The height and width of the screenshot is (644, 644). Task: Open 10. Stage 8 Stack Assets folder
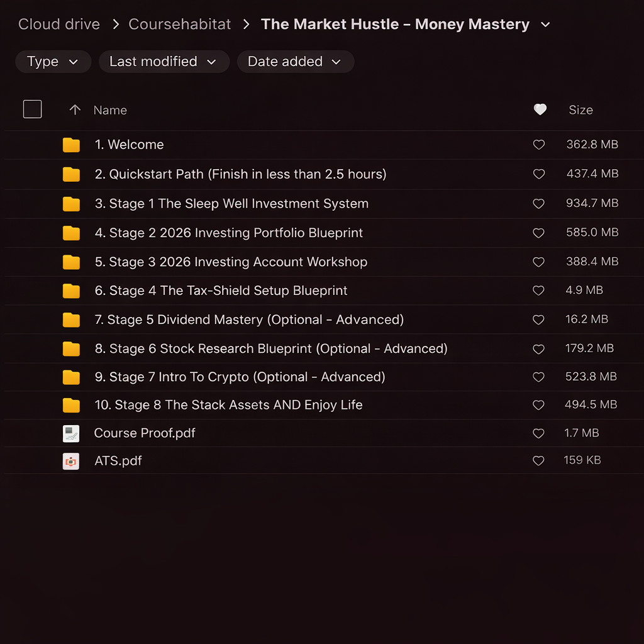click(x=228, y=405)
